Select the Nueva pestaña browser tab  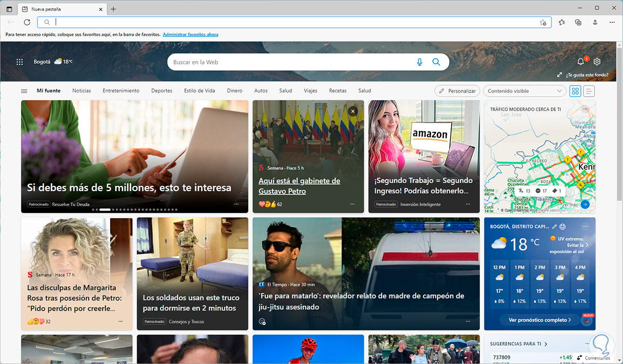[x=62, y=9]
